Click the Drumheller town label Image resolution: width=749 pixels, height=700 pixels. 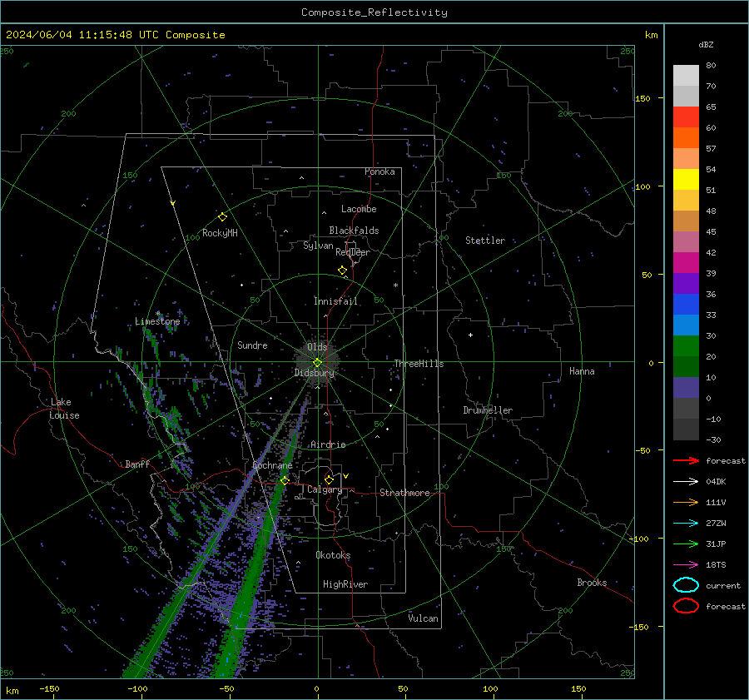pyautogui.click(x=488, y=410)
